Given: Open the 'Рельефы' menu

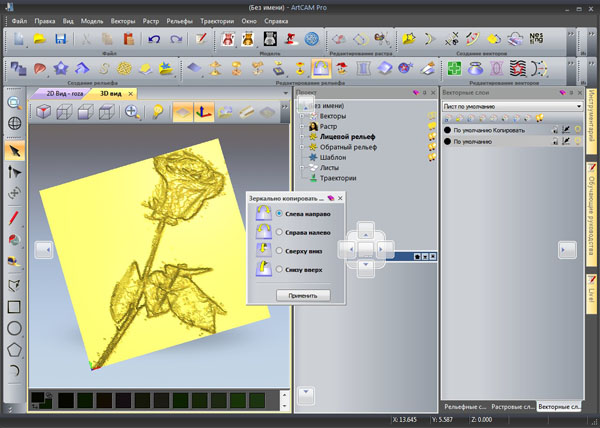Looking at the screenshot, I should coord(179,21).
